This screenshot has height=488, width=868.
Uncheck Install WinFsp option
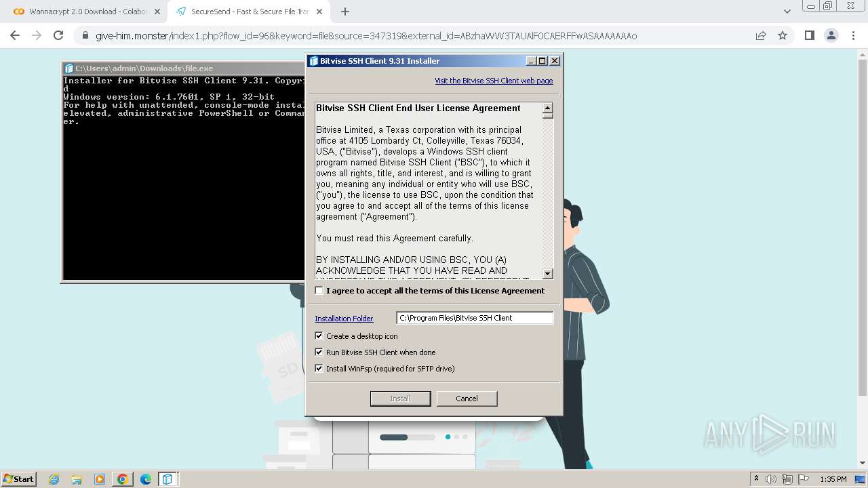319,369
